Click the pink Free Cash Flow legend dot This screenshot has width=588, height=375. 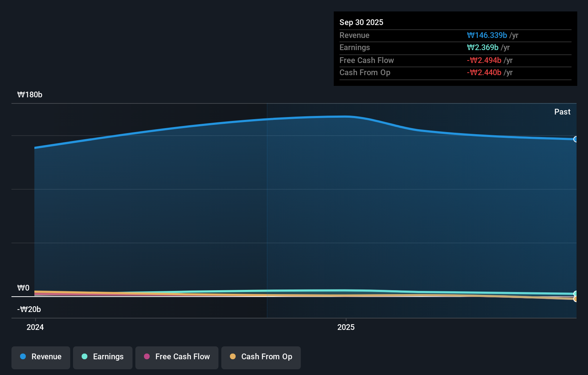[x=146, y=357]
